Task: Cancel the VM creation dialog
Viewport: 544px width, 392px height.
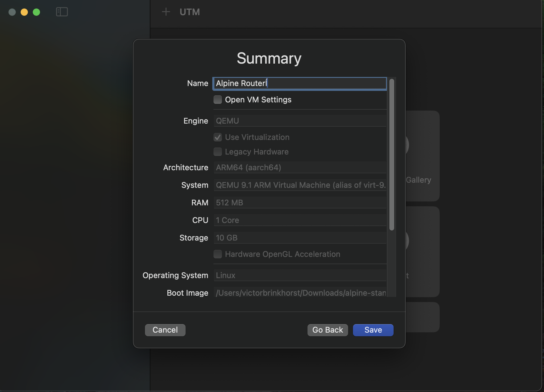Action: click(x=165, y=330)
